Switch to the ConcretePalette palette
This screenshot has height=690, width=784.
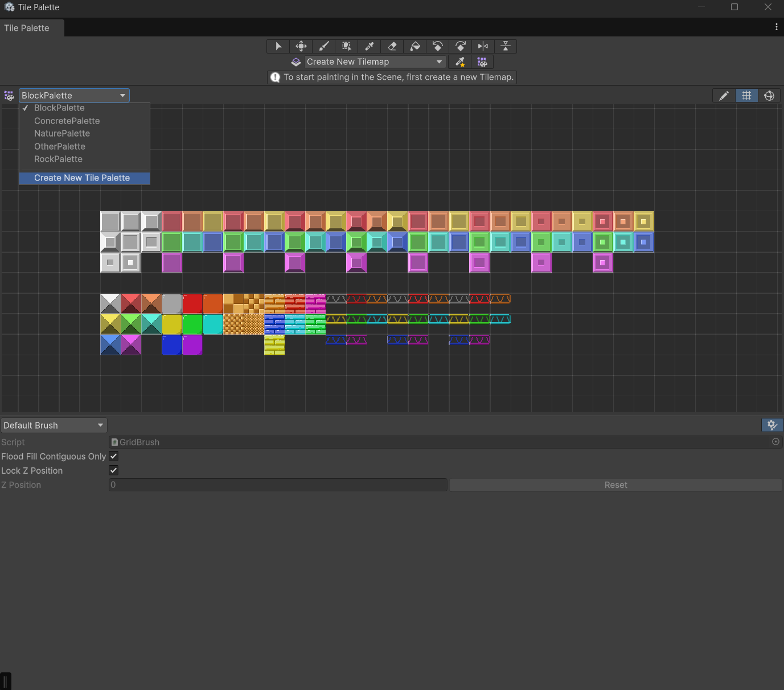(x=67, y=121)
